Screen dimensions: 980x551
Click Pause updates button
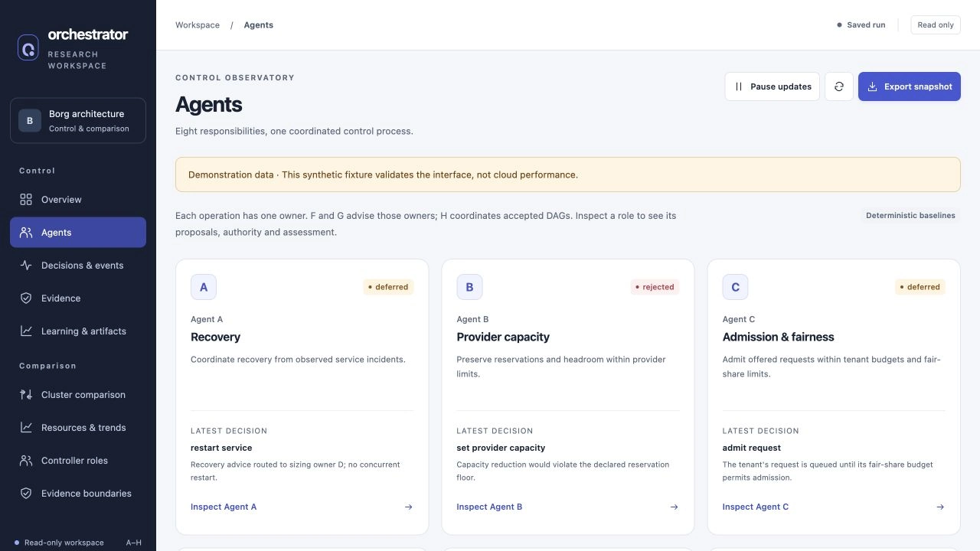coord(773,86)
